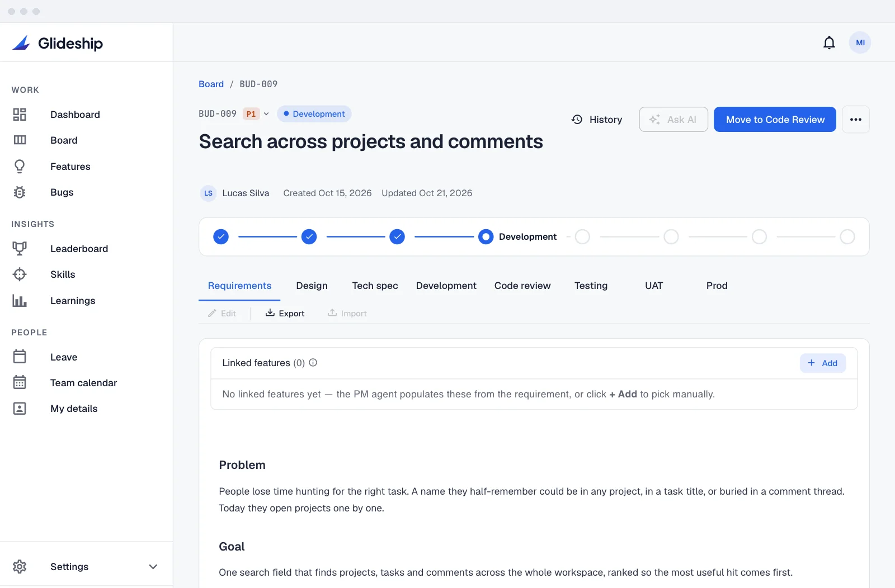Click Edit in requirements toolbar
The height and width of the screenshot is (588, 895).
222,313
